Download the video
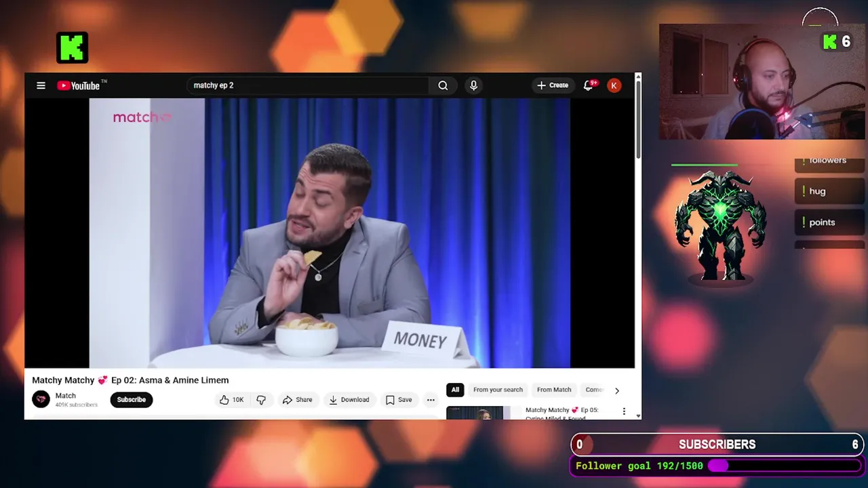This screenshot has width=868, height=488. 349,400
